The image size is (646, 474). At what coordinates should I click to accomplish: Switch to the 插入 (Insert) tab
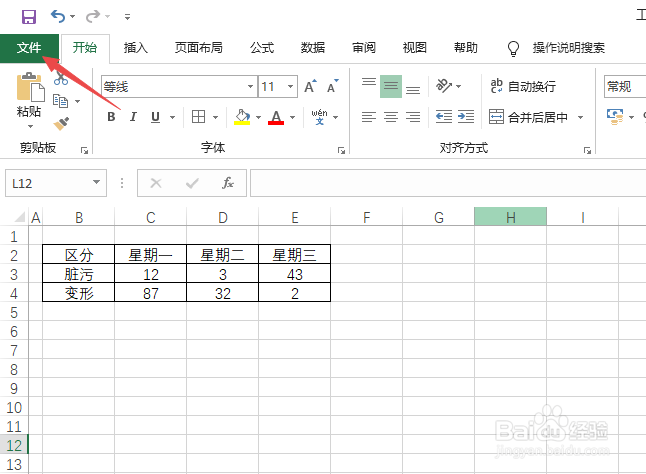(x=136, y=48)
